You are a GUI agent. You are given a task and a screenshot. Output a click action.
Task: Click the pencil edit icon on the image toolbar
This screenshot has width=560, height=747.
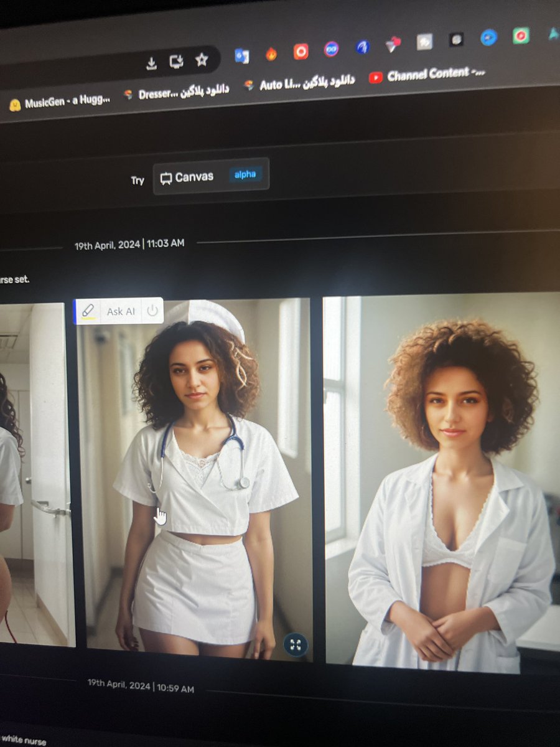(88, 310)
